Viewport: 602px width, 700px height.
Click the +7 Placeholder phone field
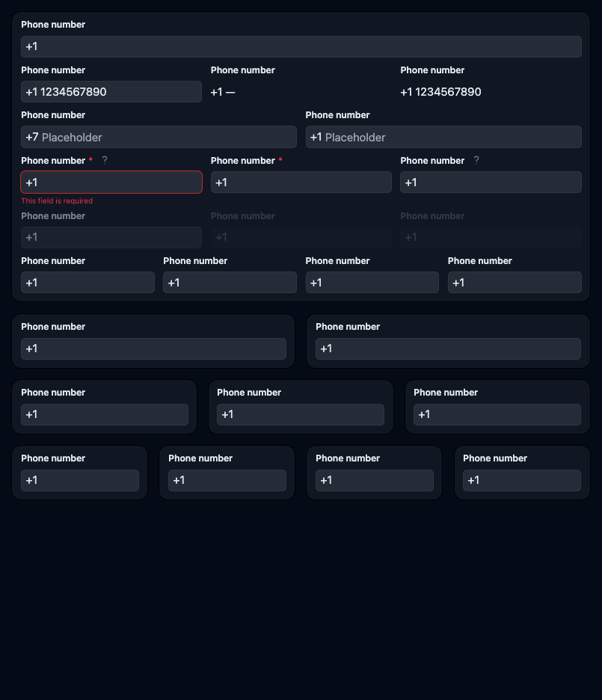pos(159,137)
